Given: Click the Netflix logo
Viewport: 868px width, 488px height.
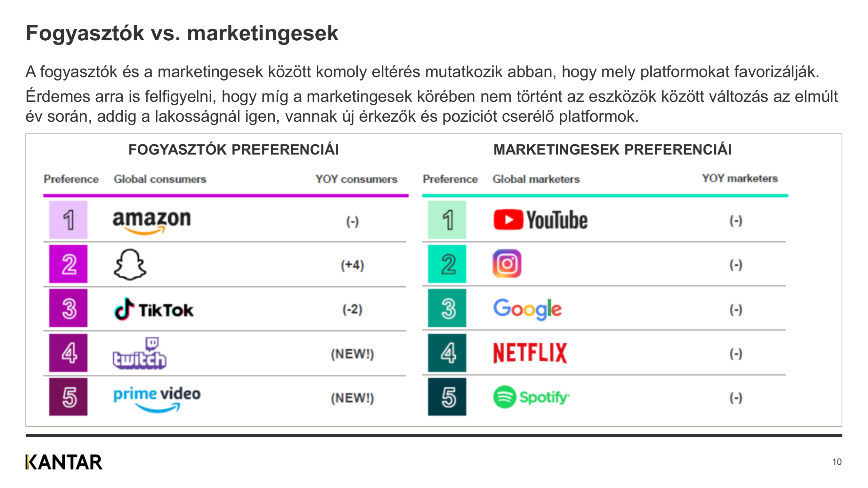Looking at the screenshot, I should pos(530,353).
